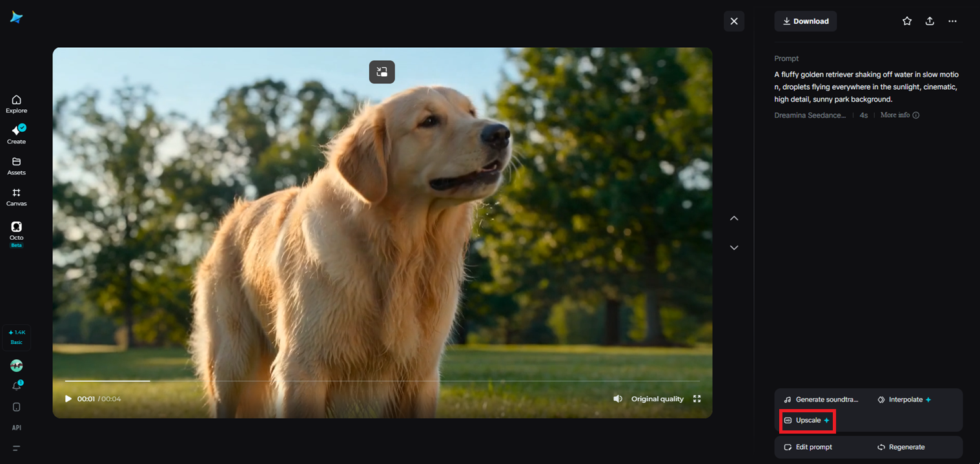
Task: Mute the video volume speaker icon
Action: point(618,399)
